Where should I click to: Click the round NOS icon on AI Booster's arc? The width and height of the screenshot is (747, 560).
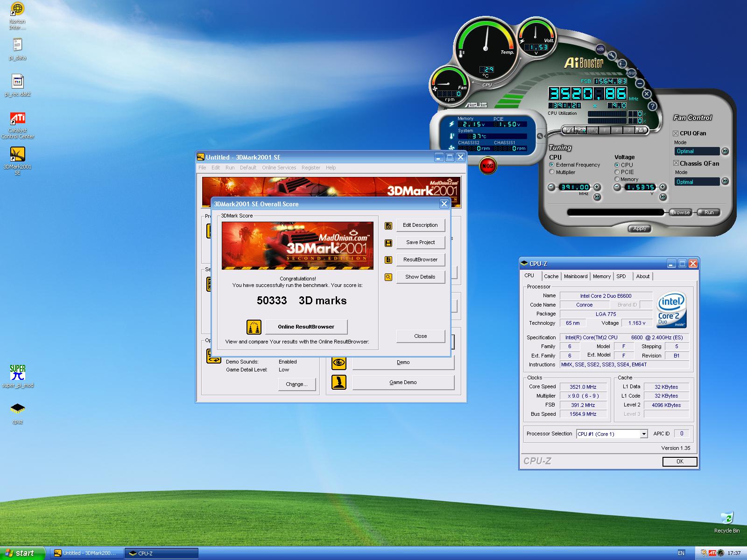pyautogui.click(x=600, y=49)
